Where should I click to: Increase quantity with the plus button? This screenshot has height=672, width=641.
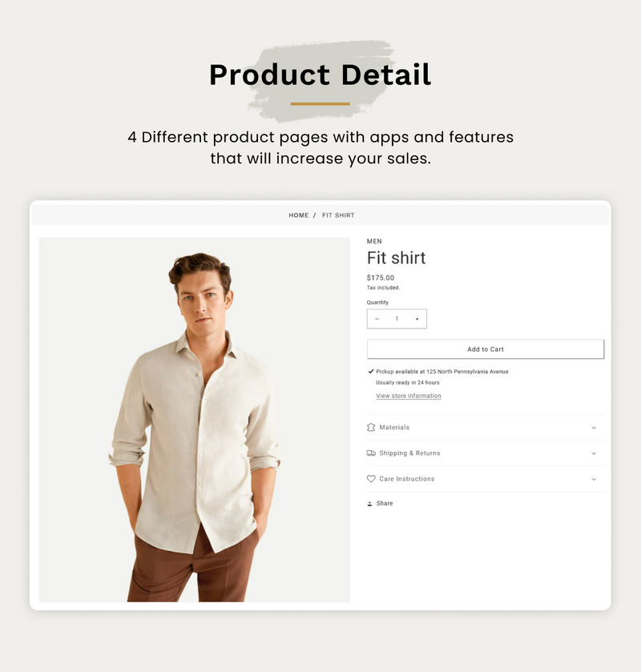click(x=417, y=319)
